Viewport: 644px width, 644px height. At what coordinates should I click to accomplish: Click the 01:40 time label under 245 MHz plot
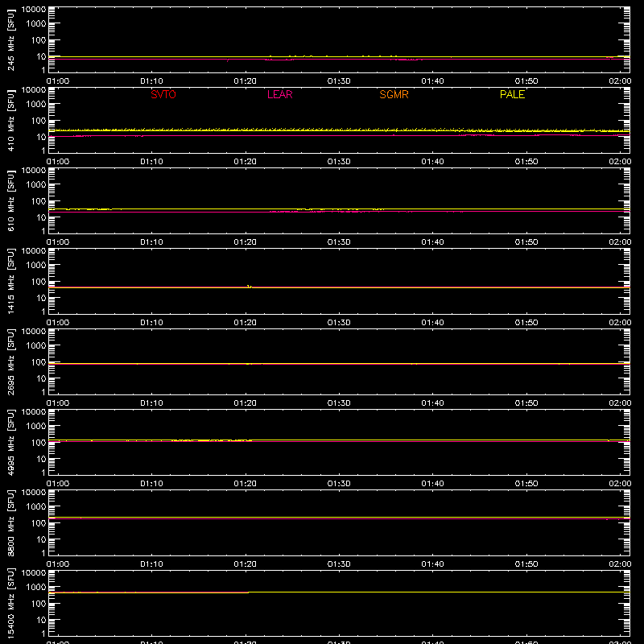432,81
